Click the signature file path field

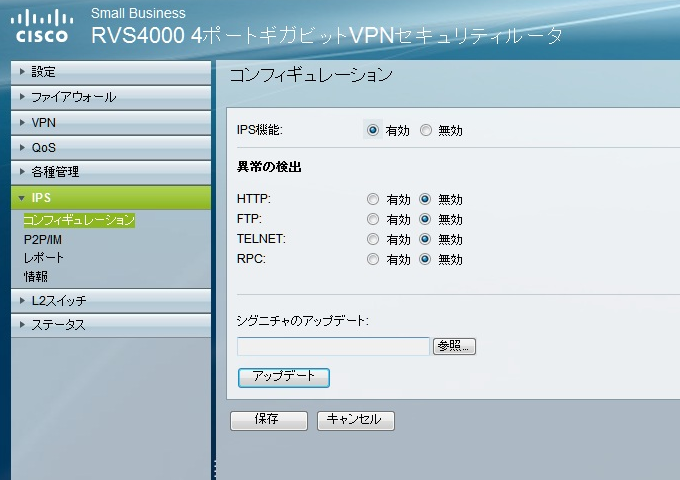tap(333, 346)
